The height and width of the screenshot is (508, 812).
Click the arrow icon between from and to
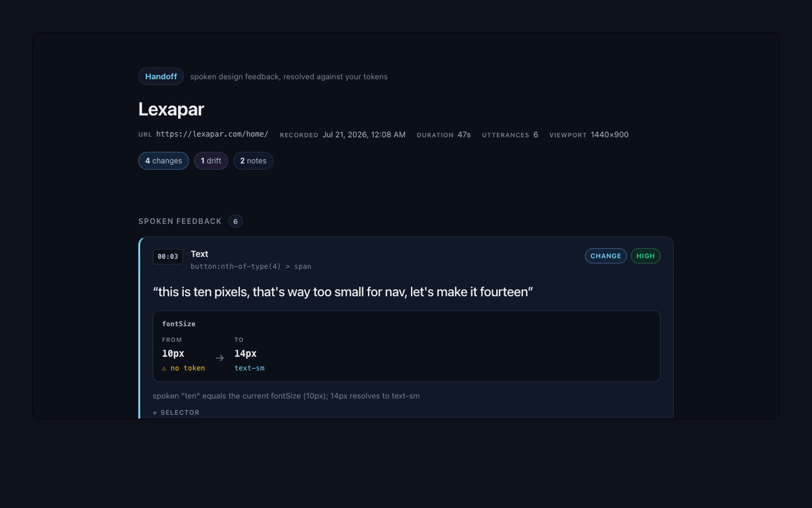220,358
